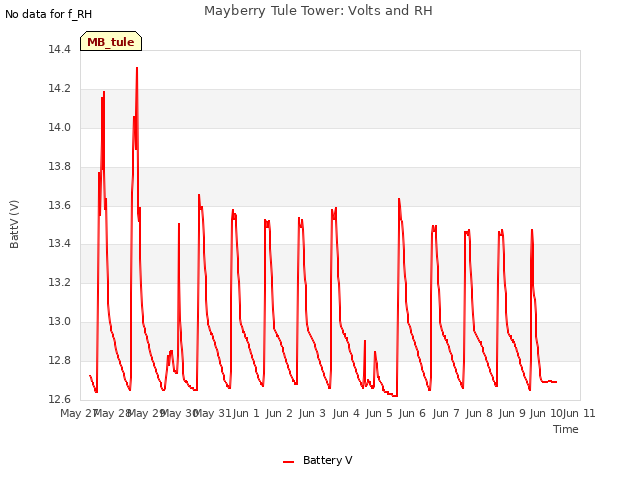Image resolution: width=640 pixels, height=480 pixels.
Task: Click the 13.8 y-axis tick label
Action: tap(59, 167)
